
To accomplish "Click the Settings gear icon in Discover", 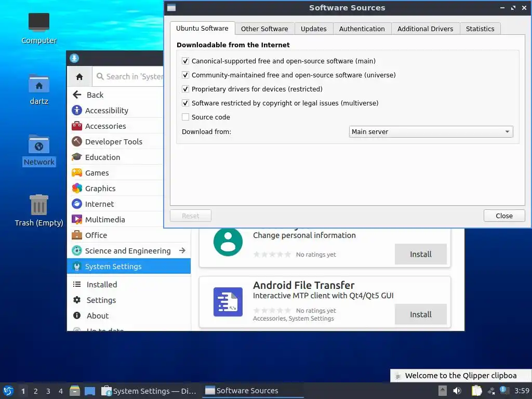I will tap(77, 300).
